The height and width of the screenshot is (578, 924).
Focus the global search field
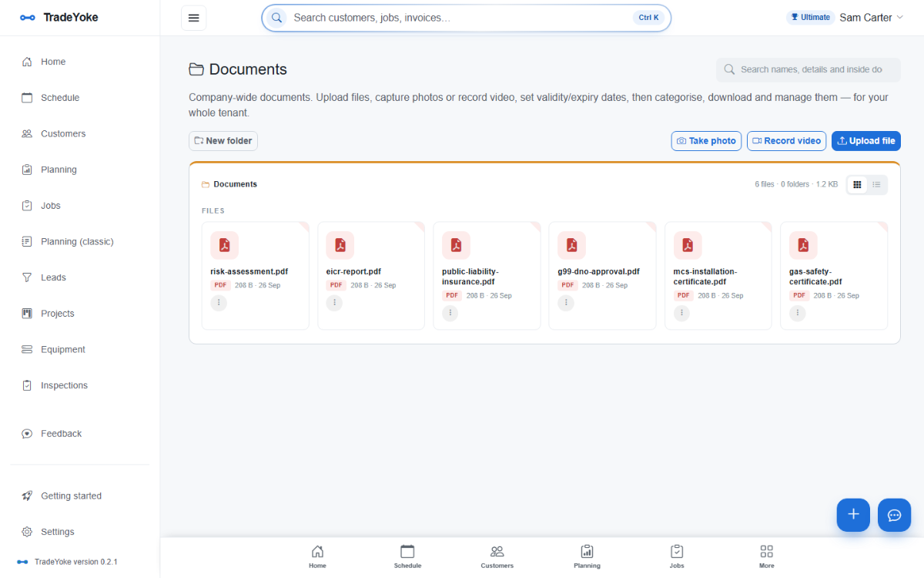pos(467,18)
